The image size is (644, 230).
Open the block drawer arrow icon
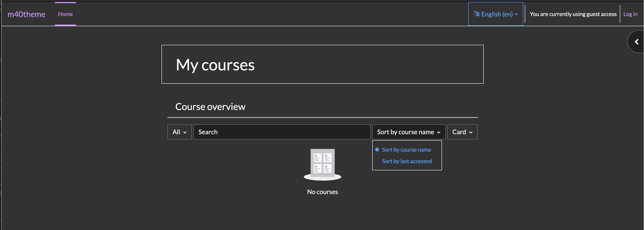[x=636, y=42]
